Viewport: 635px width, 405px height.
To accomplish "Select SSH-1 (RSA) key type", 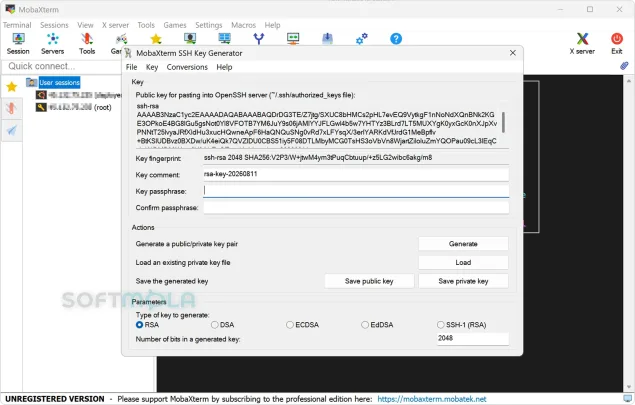I will 440,325.
